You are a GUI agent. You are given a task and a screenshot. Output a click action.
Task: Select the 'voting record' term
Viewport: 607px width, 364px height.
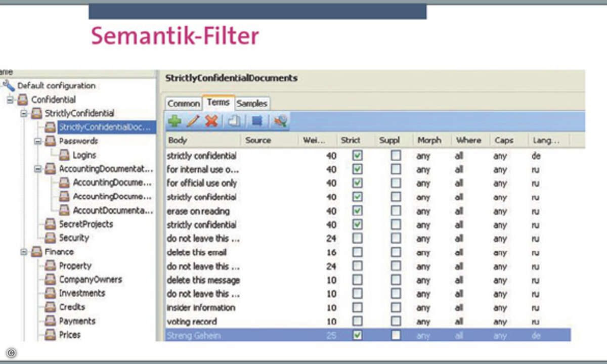pyautogui.click(x=192, y=321)
